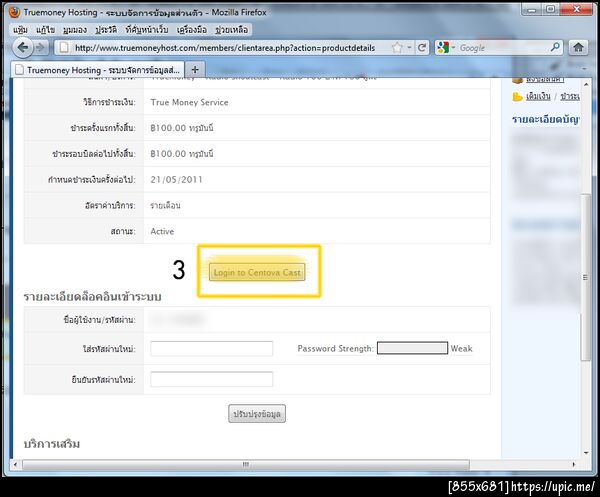Image resolution: width=600 pixels, height=497 pixels.
Task: Click the 'Weak' strength label
Action: click(x=461, y=348)
